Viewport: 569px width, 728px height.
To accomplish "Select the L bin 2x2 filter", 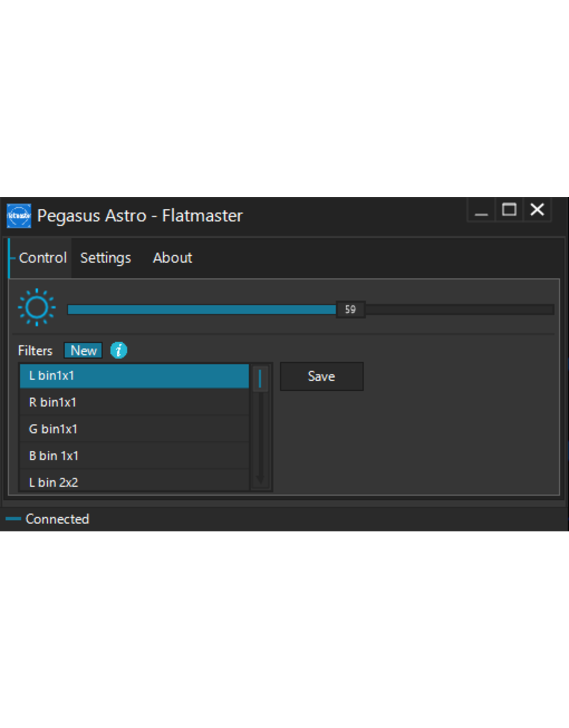I will point(134,481).
